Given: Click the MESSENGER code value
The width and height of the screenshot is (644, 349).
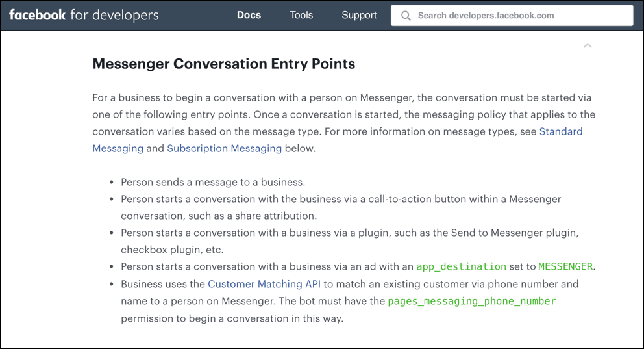Looking at the screenshot, I should click(565, 266).
